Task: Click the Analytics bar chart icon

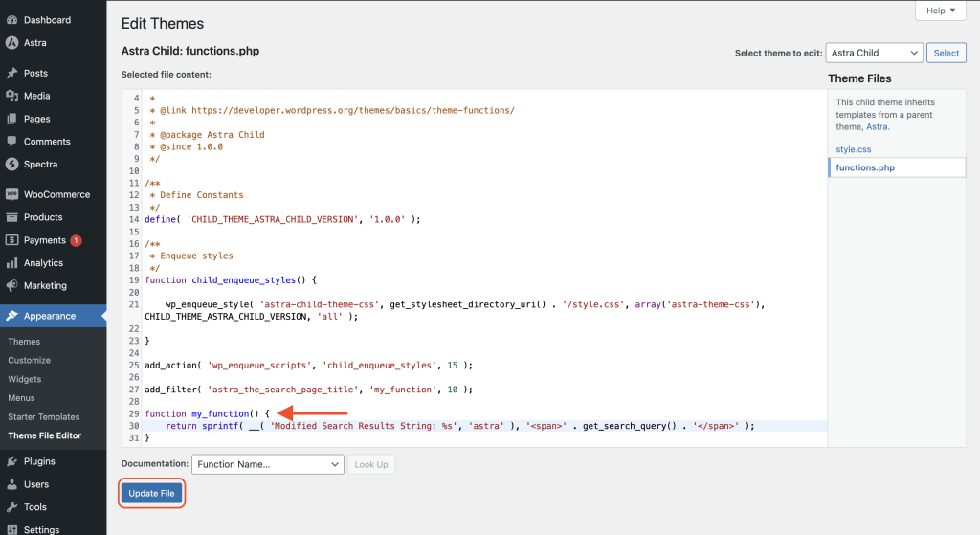Action: [x=11, y=263]
